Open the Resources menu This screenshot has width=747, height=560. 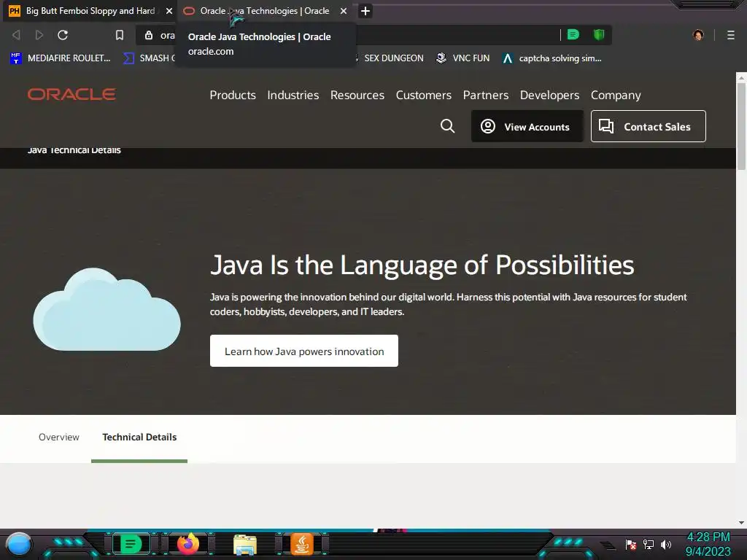tap(357, 96)
